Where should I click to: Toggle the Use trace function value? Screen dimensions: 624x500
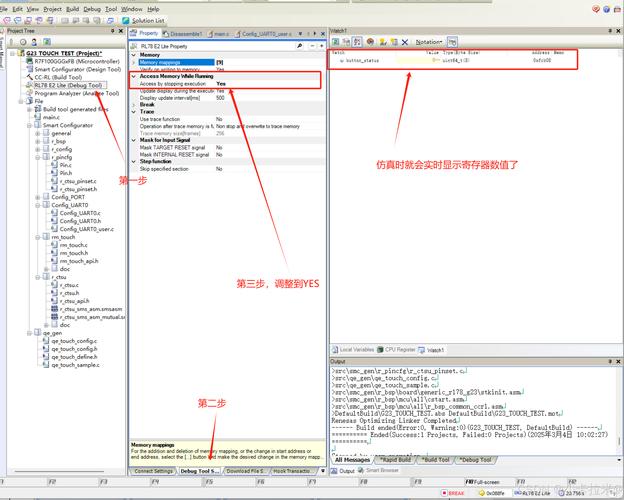[x=220, y=119]
